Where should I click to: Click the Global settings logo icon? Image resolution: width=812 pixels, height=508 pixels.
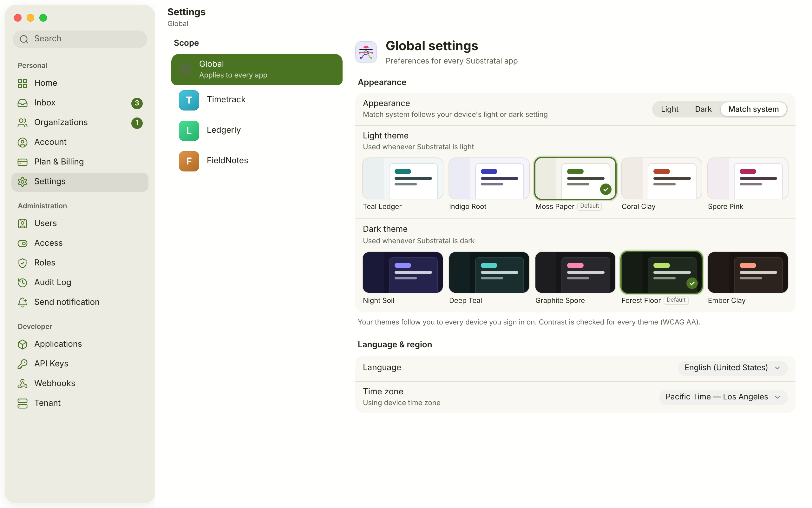coord(366,52)
